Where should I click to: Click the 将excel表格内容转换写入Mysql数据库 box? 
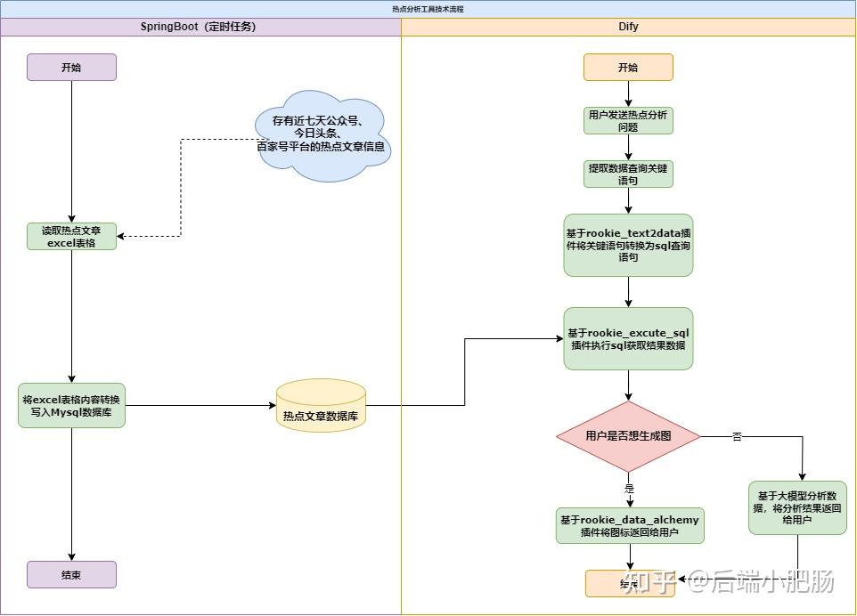(71, 405)
